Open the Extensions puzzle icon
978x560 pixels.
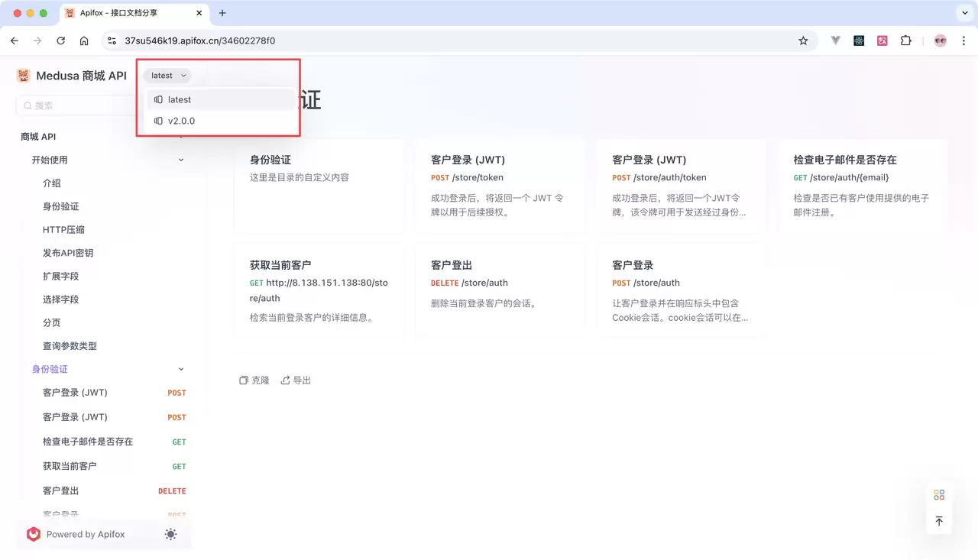(x=906, y=40)
